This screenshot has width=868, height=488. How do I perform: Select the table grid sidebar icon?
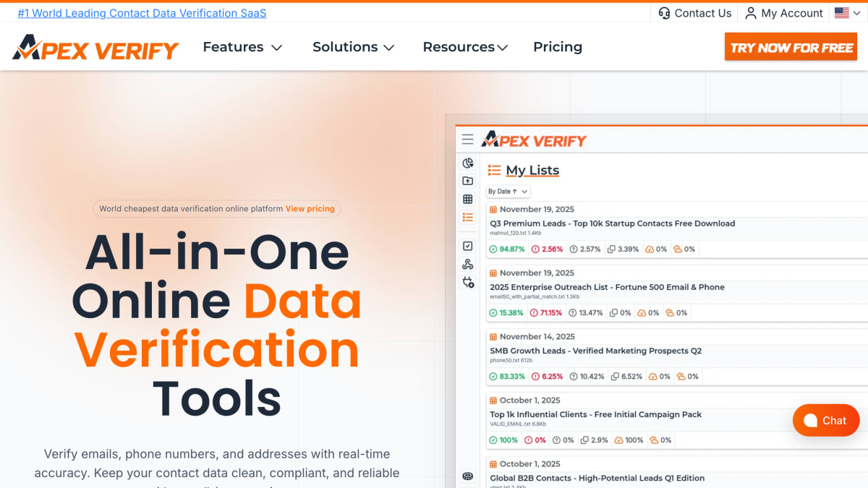(x=468, y=199)
